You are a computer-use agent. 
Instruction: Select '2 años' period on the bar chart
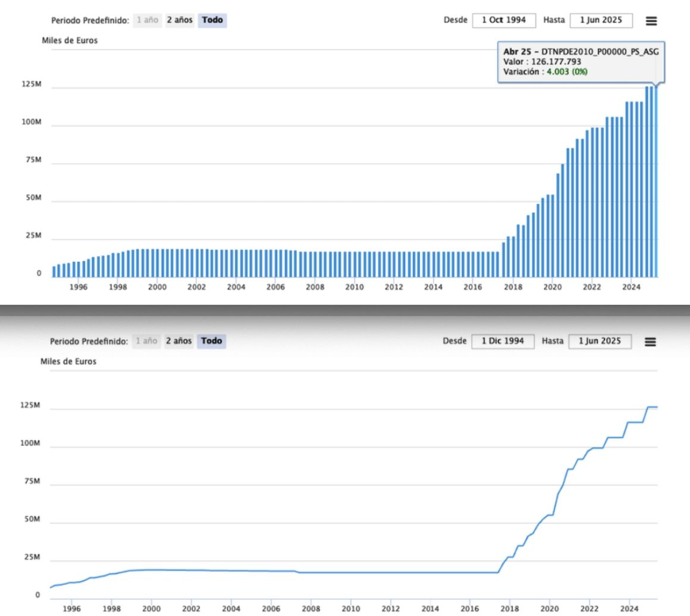click(x=179, y=20)
